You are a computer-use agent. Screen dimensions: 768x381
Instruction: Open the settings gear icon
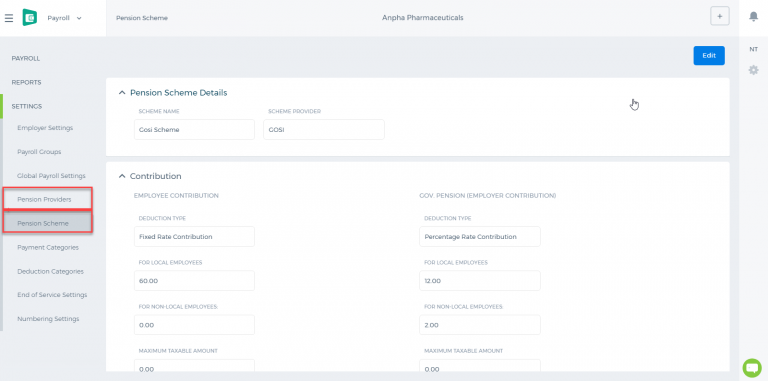click(x=753, y=70)
